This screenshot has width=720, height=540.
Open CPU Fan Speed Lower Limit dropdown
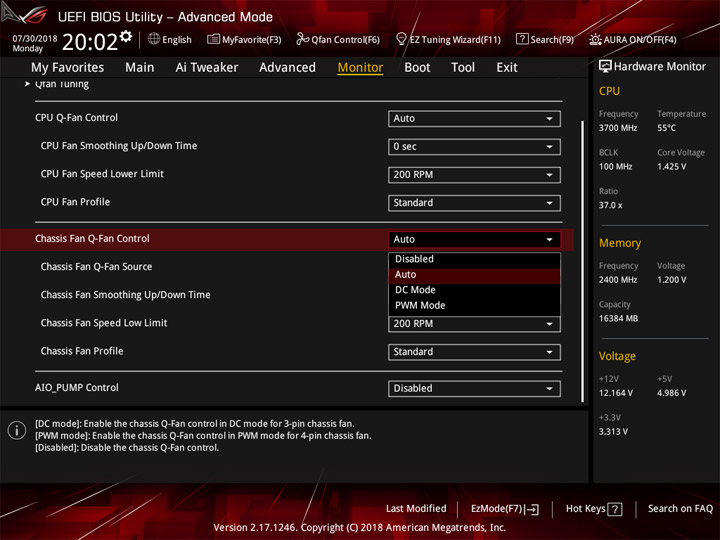[474, 175]
